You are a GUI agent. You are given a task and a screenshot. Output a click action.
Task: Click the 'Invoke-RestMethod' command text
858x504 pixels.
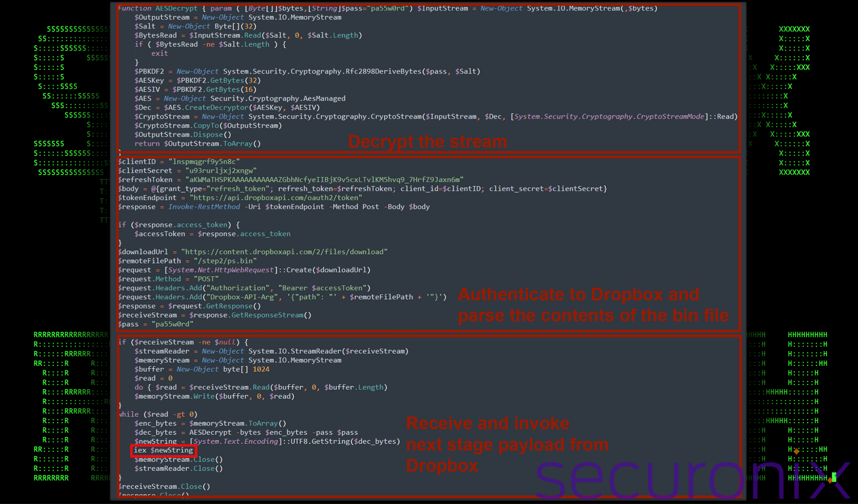[x=204, y=207]
